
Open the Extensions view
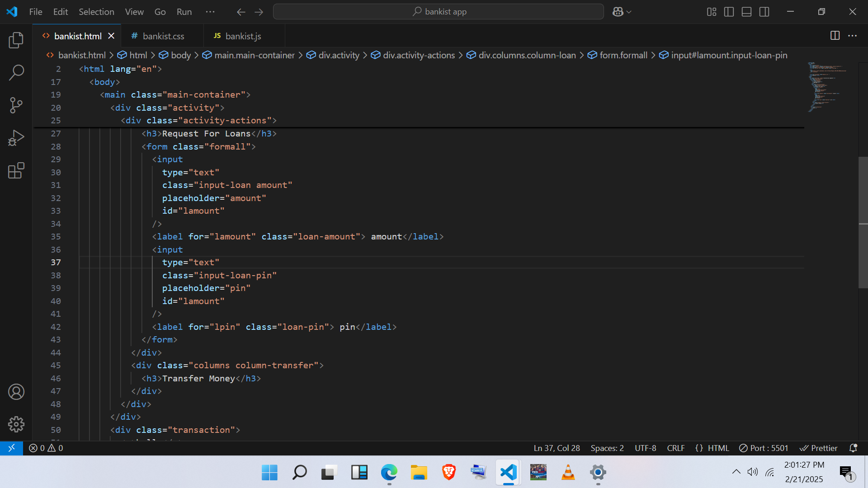point(16,170)
